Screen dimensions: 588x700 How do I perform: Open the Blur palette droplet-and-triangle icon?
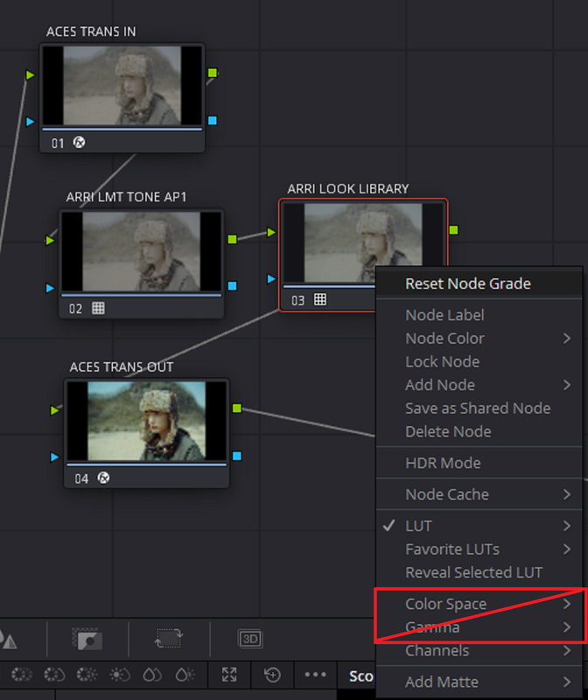pyautogui.click(x=8, y=640)
